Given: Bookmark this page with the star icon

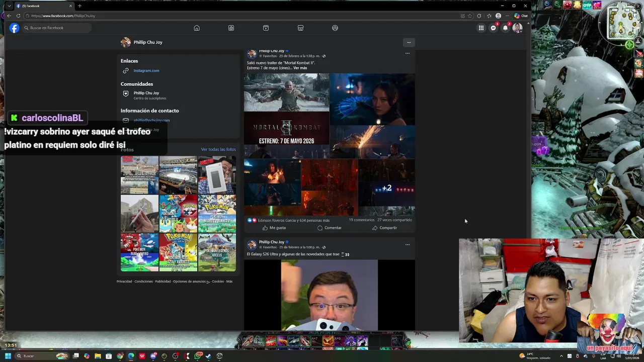Looking at the screenshot, I should (x=470, y=16).
